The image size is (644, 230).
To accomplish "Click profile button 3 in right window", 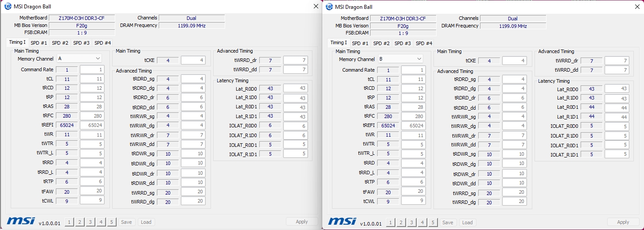I will click(412, 222).
